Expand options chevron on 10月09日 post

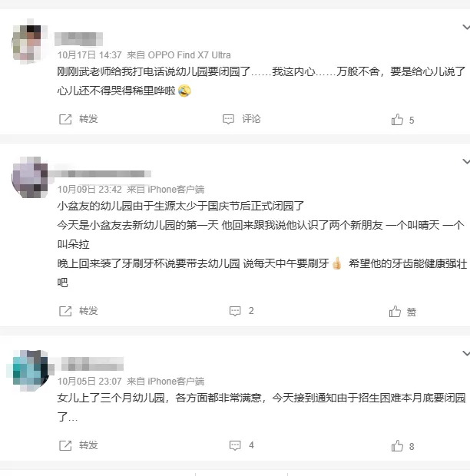466,161
